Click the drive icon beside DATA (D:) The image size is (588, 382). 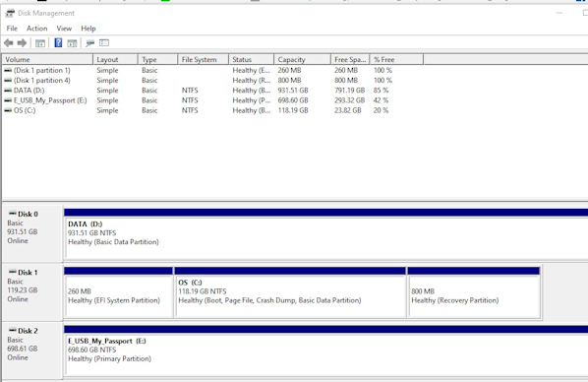pos(8,91)
